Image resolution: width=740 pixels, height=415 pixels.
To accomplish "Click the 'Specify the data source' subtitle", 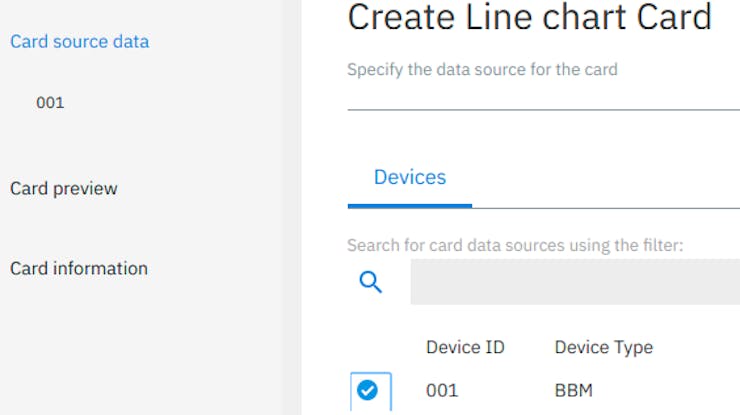I will [x=482, y=69].
